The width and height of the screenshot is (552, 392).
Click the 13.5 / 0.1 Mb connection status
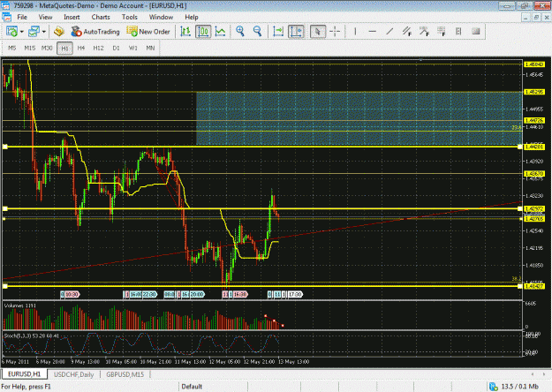click(x=515, y=387)
